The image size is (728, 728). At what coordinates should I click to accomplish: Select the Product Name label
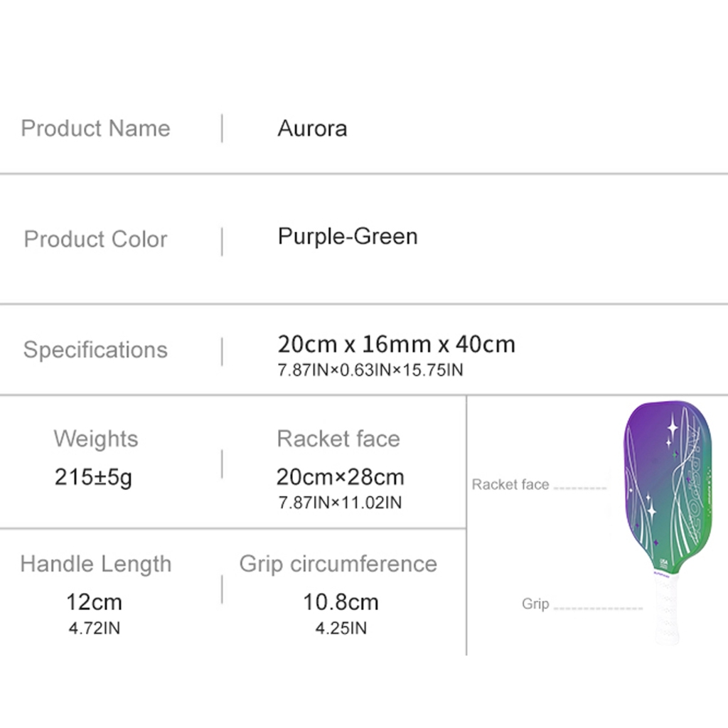coord(96,128)
